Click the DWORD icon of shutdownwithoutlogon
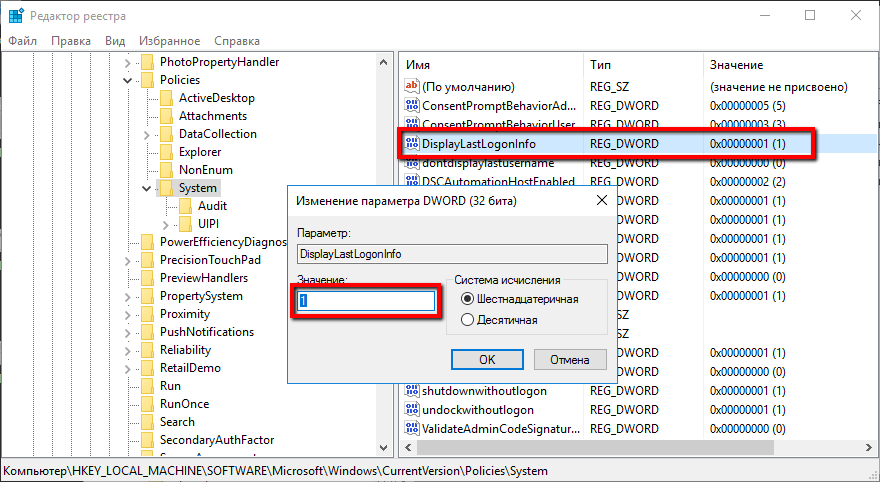 [x=412, y=391]
